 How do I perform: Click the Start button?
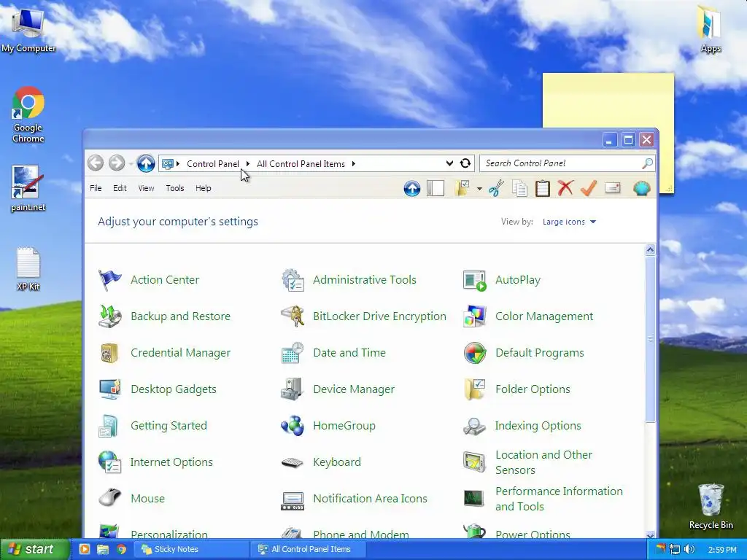click(x=35, y=549)
